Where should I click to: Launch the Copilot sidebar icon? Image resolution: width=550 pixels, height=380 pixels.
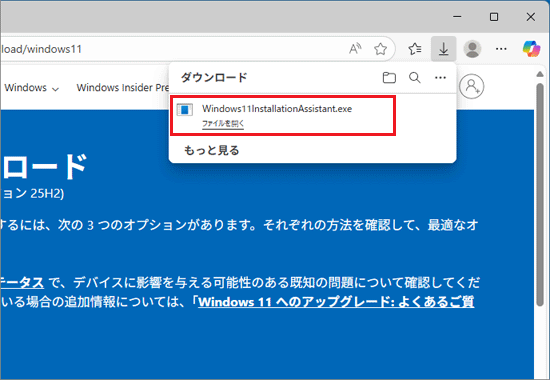point(531,49)
